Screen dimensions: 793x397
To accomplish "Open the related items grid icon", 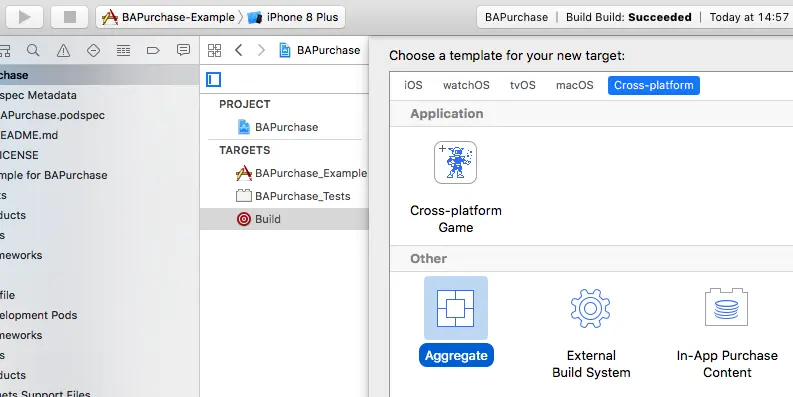I will (214, 50).
